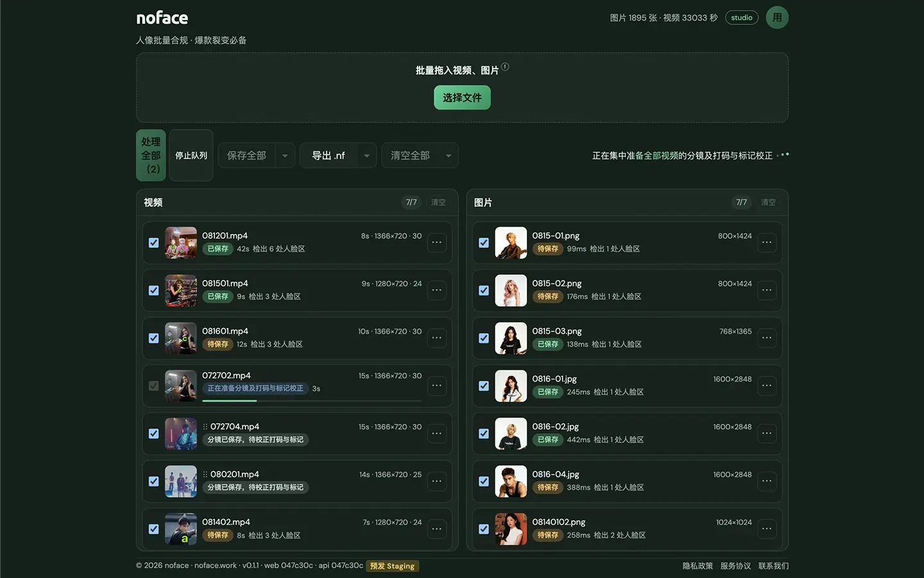Expand the 清空全部 dropdown arrow
The width and height of the screenshot is (924, 578).
pos(449,155)
